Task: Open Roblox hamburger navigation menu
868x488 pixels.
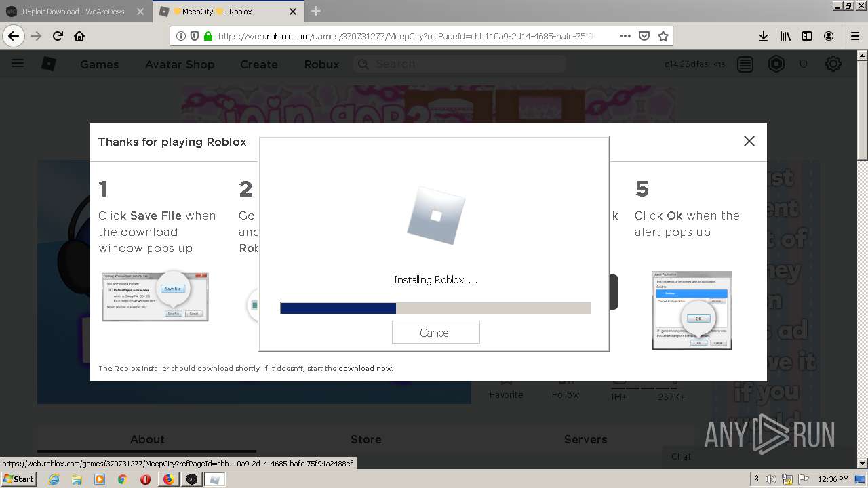Action: pyautogui.click(x=18, y=64)
